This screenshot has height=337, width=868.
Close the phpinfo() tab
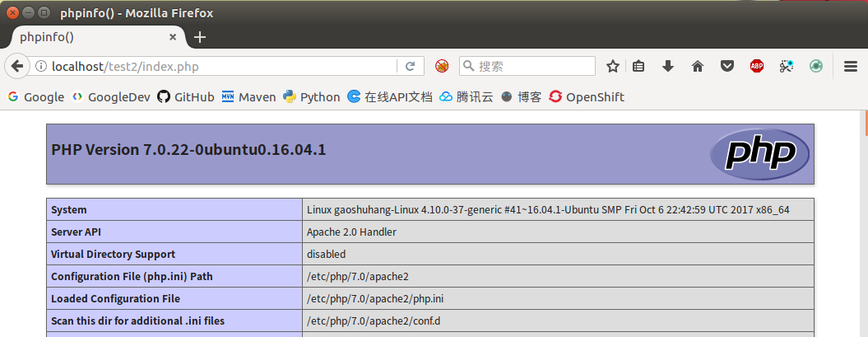click(173, 37)
